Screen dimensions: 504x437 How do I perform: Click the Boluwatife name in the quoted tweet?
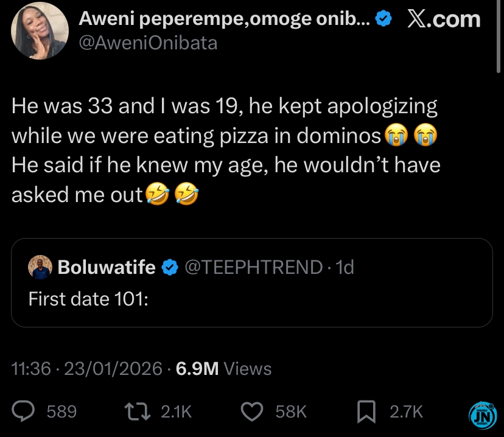click(x=106, y=267)
